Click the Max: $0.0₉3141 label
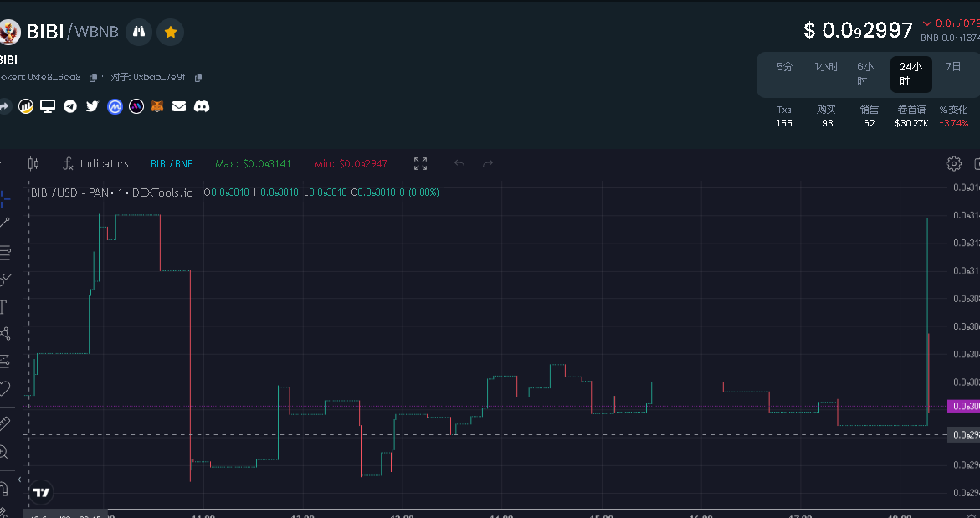The height and width of the screenshot is (518, 980). pyautogui.click(x=253, y=164)
